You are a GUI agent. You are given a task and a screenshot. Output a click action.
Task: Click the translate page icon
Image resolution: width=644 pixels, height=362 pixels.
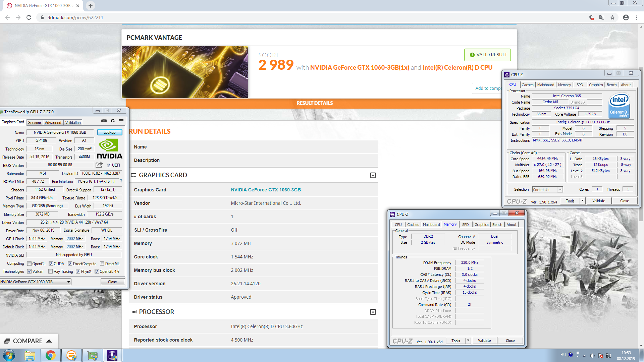point(602,17)
